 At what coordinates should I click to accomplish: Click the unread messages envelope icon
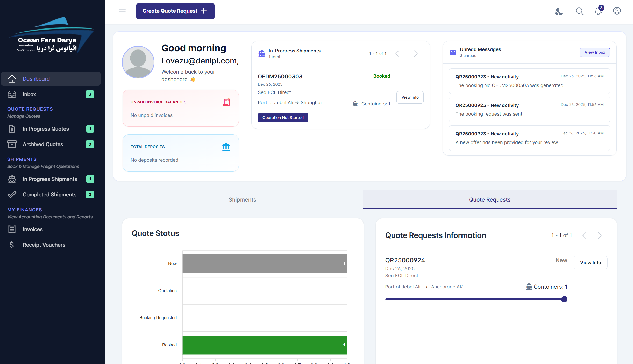(x=453, y=52)
